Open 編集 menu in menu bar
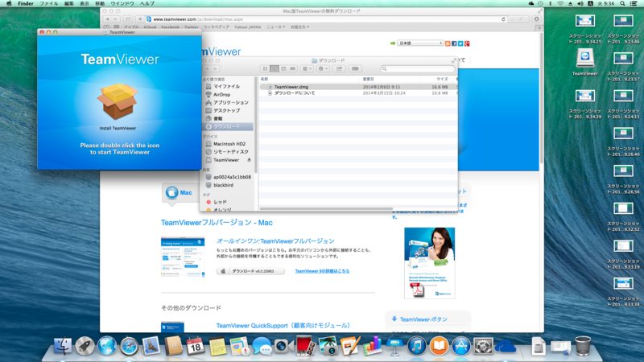Viewport: 644px width, 362px height. coord(68,4)
